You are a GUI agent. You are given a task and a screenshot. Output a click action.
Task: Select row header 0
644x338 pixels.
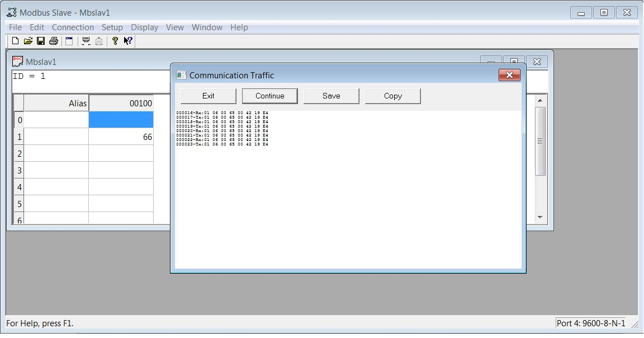click(x=20, y=120)
